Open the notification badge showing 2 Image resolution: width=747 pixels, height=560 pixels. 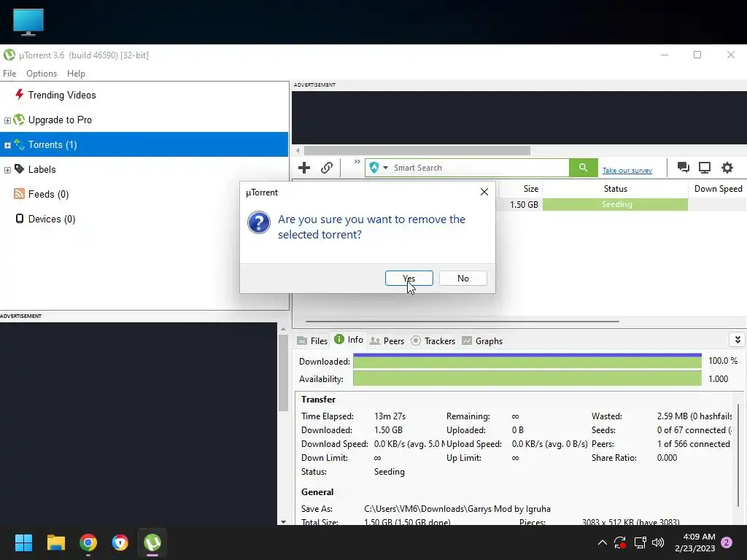tap(727, 542)
